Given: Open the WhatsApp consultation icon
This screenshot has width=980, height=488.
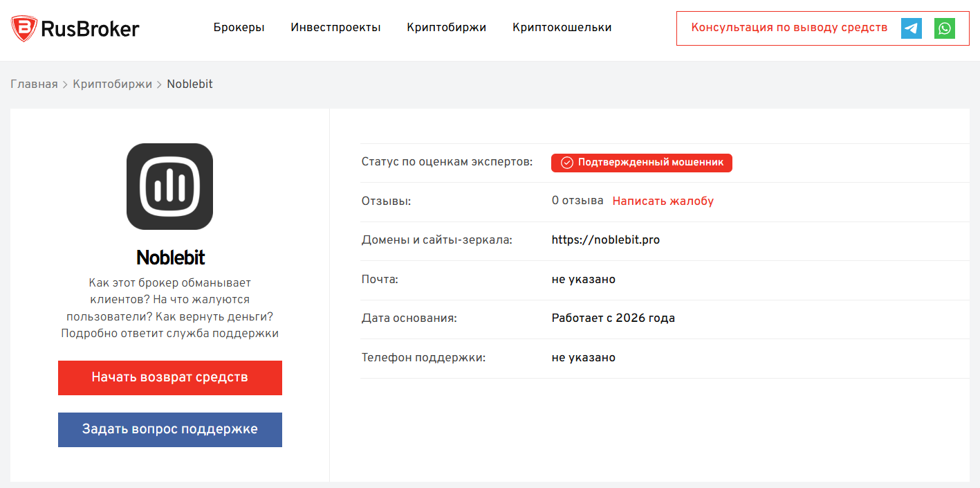Looking at the screenshot, I should (945, 28).
